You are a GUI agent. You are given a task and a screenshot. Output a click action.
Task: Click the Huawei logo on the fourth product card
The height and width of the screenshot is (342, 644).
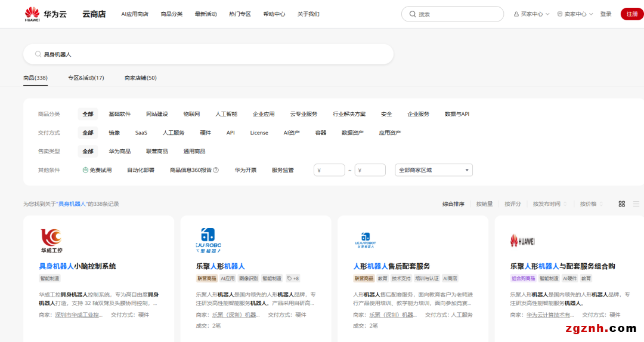[x=522, y=240]
